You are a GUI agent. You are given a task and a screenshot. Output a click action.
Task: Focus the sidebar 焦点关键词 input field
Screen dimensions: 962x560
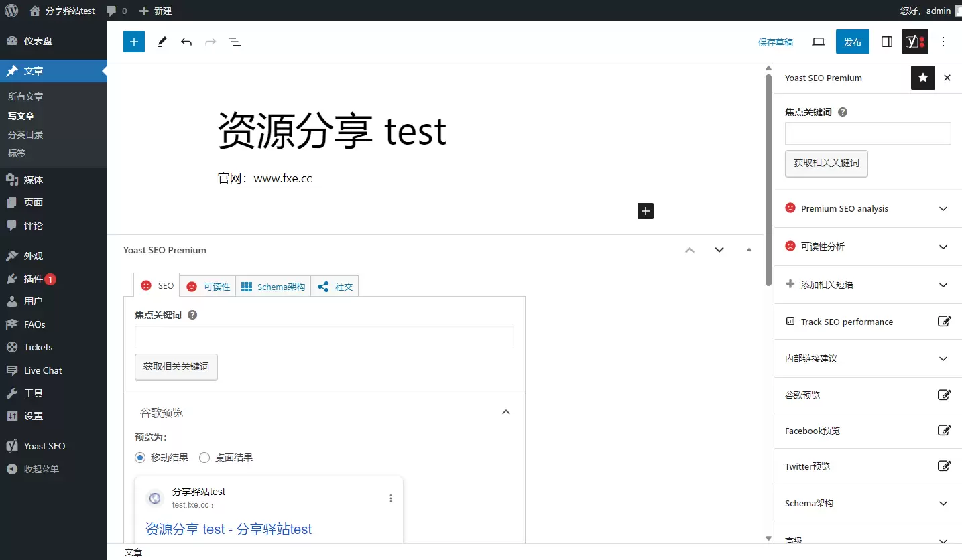click(868, 133)
